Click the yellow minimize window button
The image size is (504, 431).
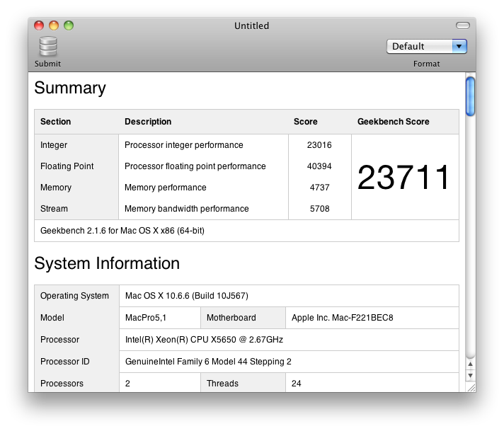pyautogui.click(x=54, y=25)
